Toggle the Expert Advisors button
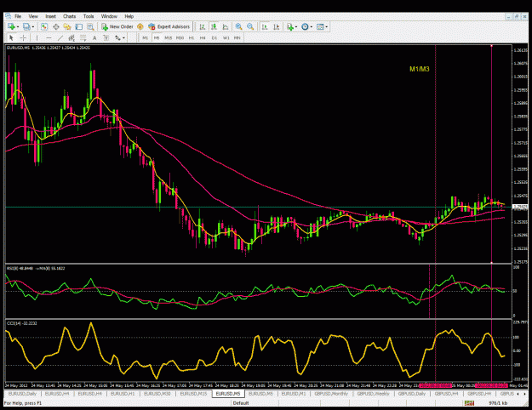This screenshot has height=410, width=532. tap(169, 26)
